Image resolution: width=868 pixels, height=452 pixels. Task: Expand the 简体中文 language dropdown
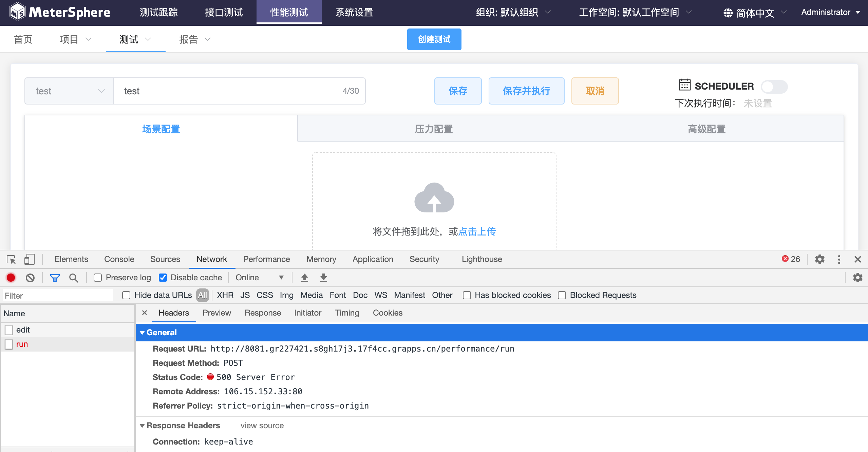[755, 13]
